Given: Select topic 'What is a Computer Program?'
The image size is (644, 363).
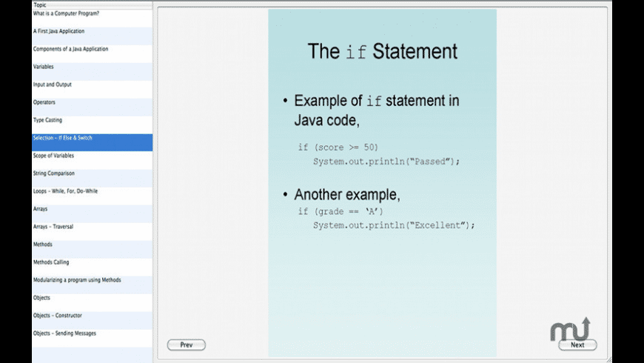Looking at the screenshot, I should (x=92, y=18).
